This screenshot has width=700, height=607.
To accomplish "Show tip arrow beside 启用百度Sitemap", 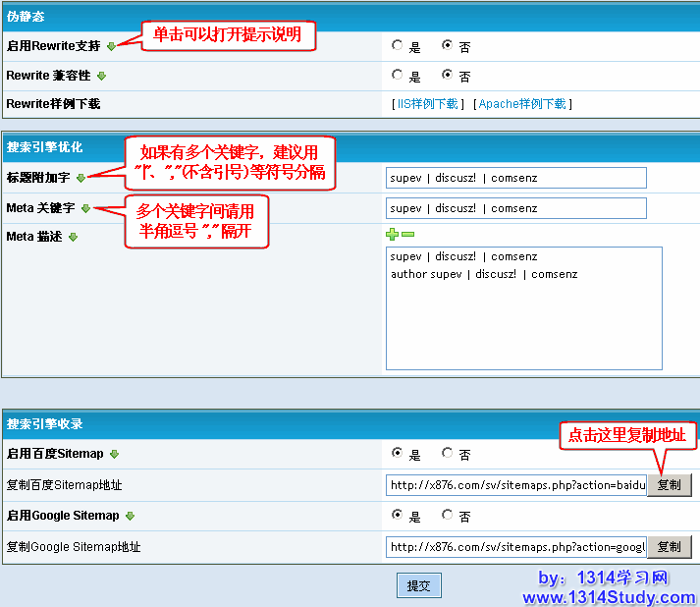I will tap(114, 454).
